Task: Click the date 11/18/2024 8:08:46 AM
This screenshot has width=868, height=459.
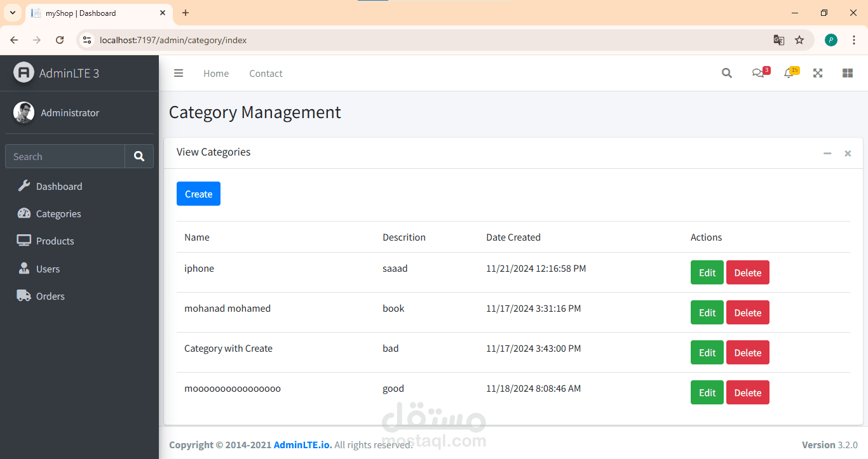Action: pos(533,388)
